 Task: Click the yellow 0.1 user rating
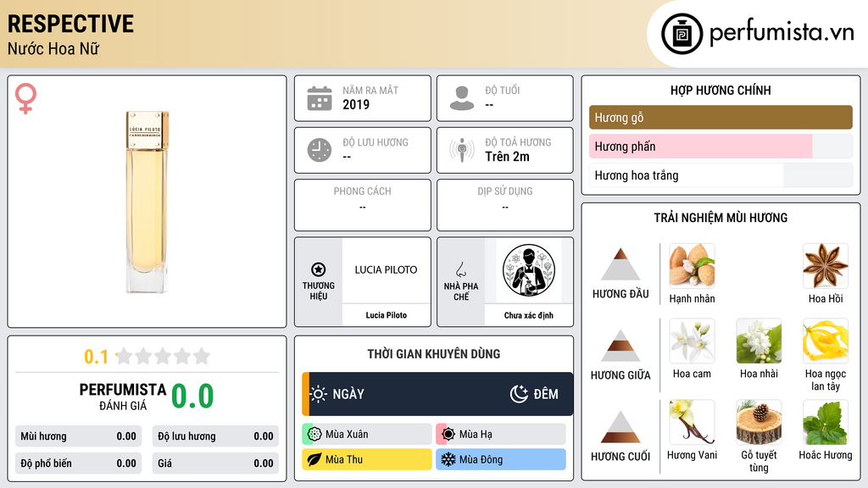click(96, 357)
